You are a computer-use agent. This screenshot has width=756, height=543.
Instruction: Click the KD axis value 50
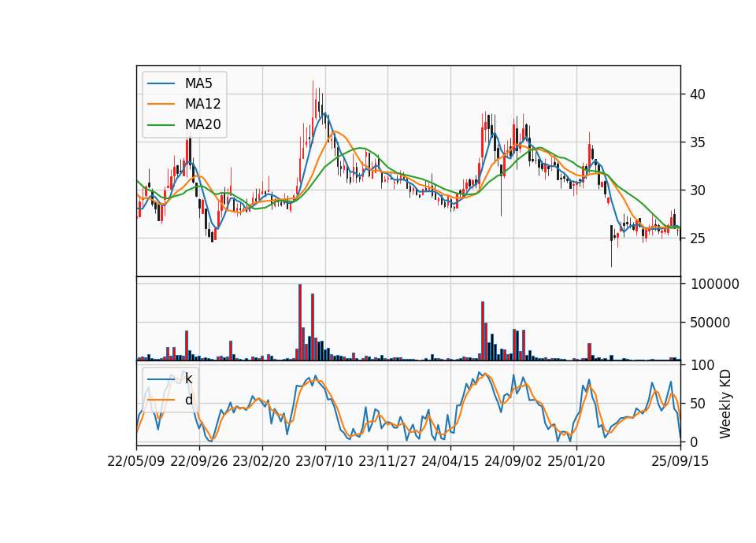coord(698,404)
